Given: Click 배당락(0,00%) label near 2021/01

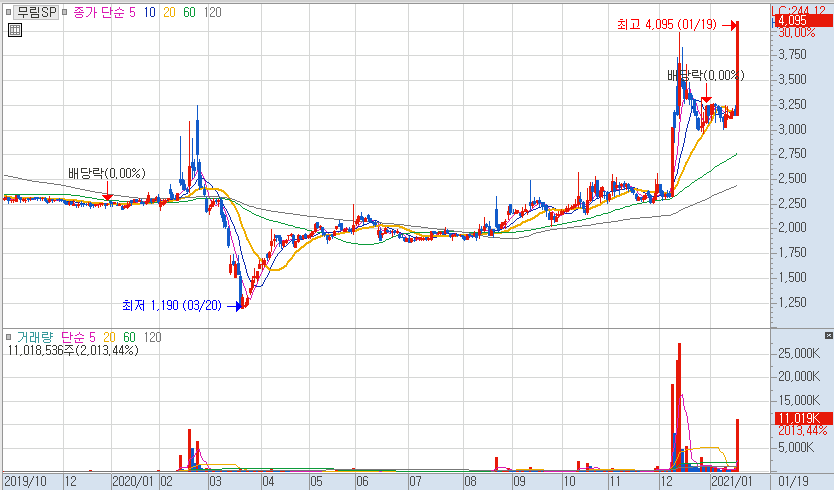Looking at the screenshot, I should click(x=705, y=76).
